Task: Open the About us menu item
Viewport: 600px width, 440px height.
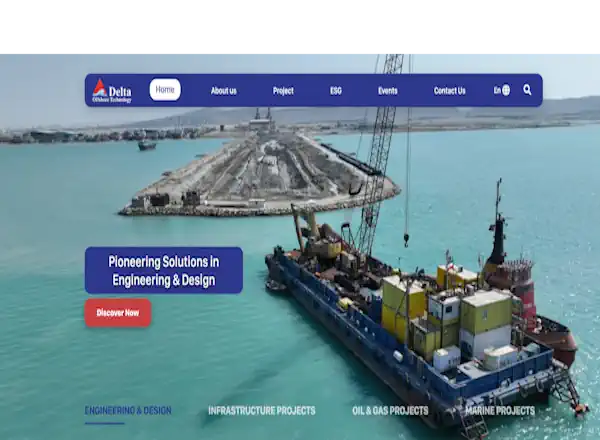Action: 224,91
